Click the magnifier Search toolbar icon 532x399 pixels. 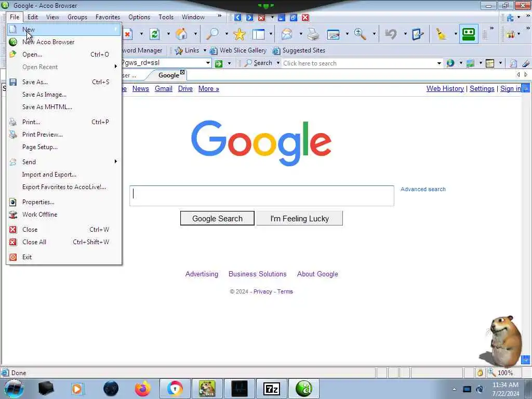coord(212,34)
